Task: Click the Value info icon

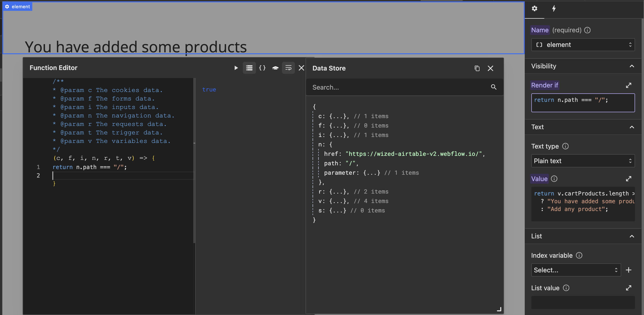Action: 554,179
